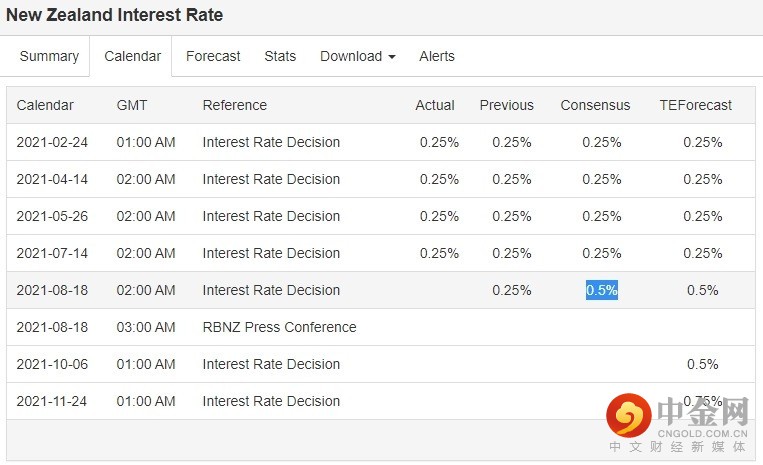The image size is (763, 465).
Task: Open the Alerts tab
Action: [437, 56]
